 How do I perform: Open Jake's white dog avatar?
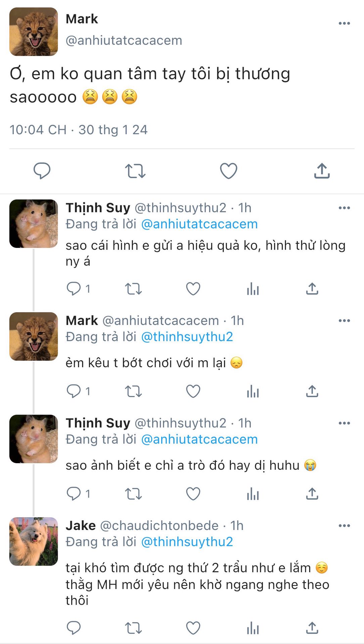point(34,541)
